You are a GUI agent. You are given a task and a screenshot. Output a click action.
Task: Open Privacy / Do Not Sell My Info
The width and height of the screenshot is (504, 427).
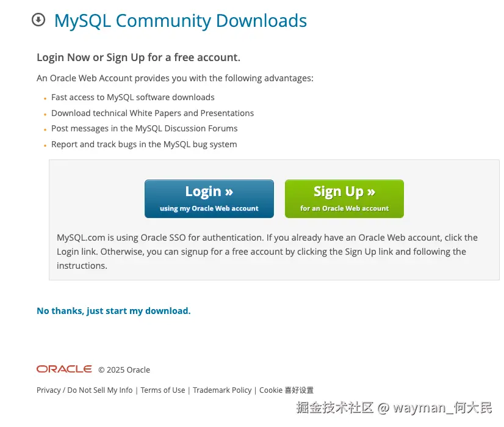tap(85, 390)
